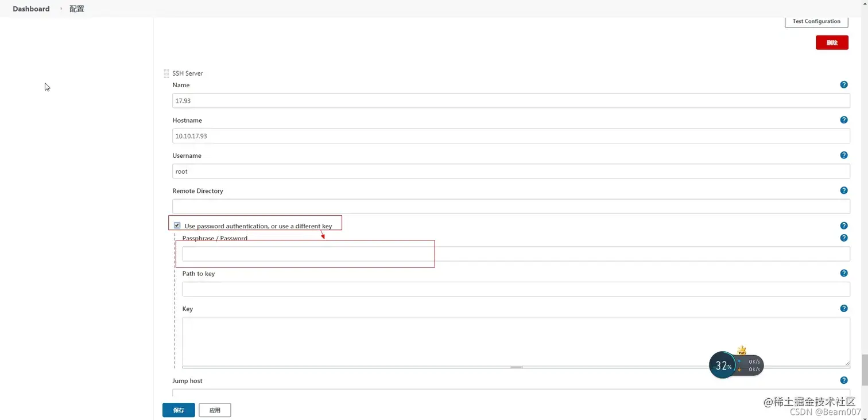Open help for Passphrase / Password field
The height and width of the screenshot is (420, 868).
(x=843, y=238)
